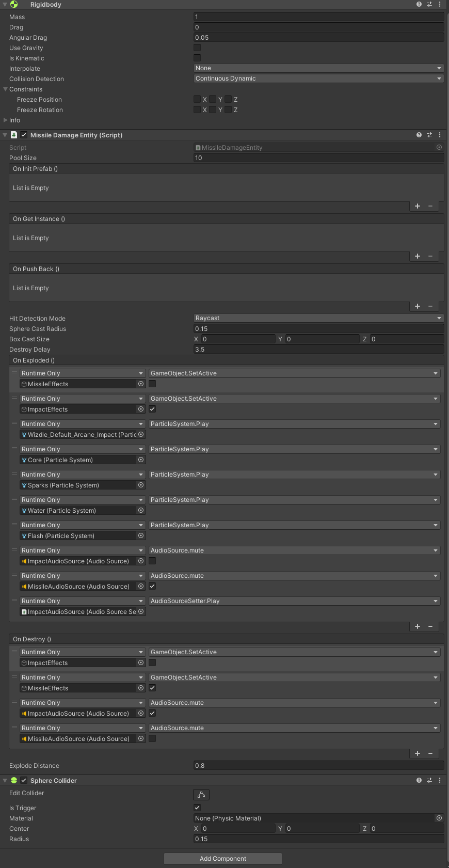The image size is (449, 868).
Task: Open Sphere Collider help icon
Action: click(419, 780)
